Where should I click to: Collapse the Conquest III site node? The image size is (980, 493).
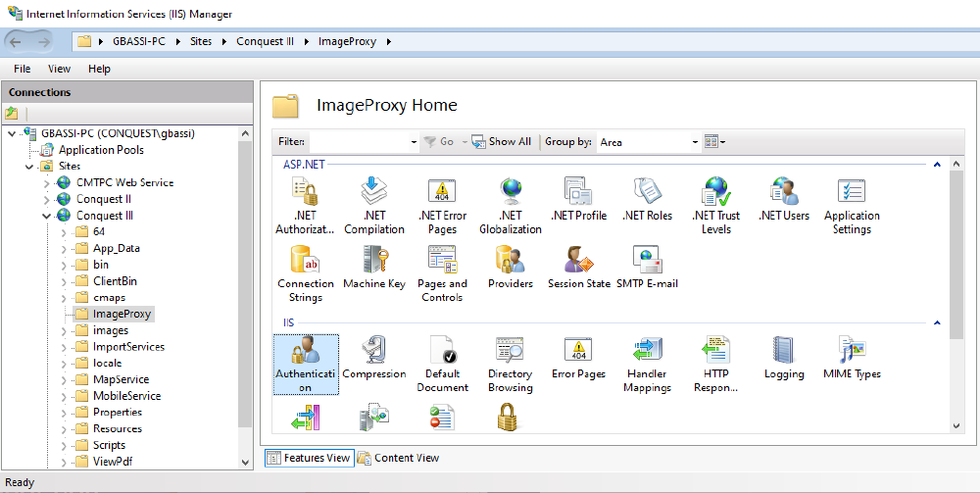pyautogui.click(x=46, y=216)
